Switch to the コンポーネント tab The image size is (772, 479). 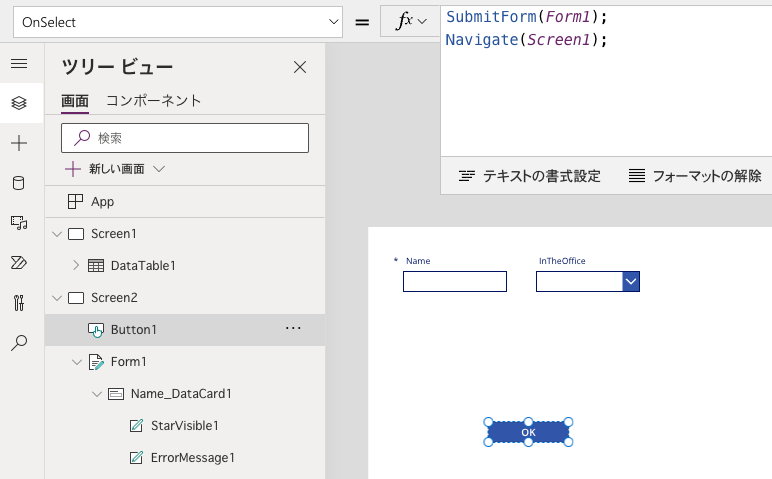pyautogui.click(x=154, y=101)
